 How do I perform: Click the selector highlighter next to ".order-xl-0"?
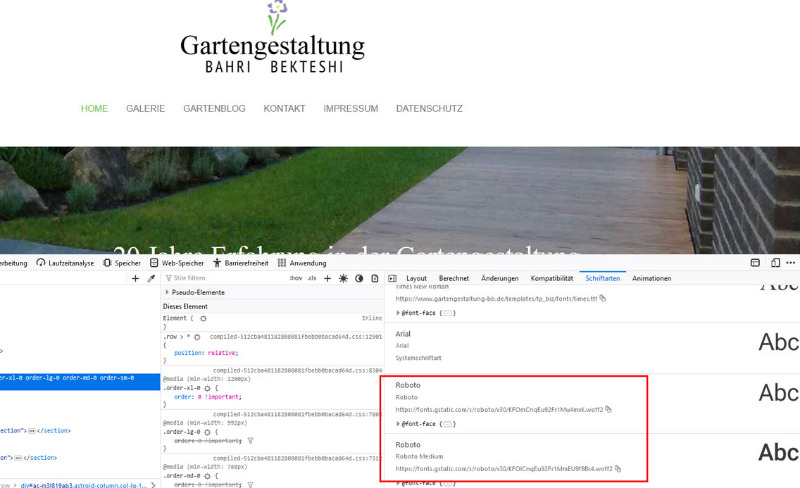tap(207, 388)
